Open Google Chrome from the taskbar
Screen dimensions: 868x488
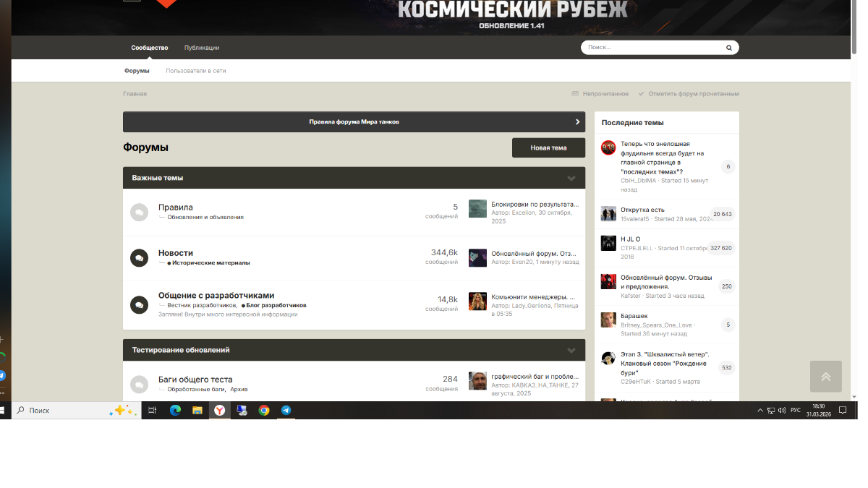pyautogui.click(x=264, y=410)
